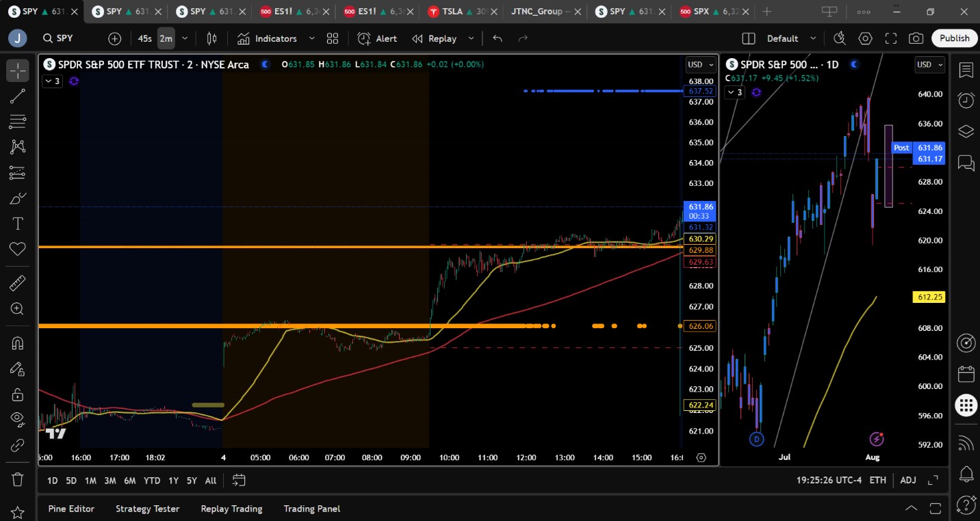Screen dimensions: 980x521
Task: Open the chat speech-bubble panel
Action: (966, 162)
